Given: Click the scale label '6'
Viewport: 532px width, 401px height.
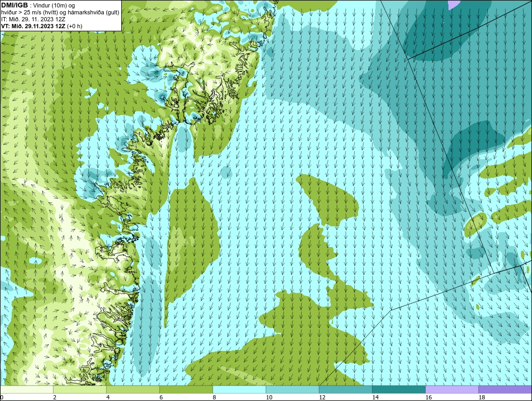Looking at the screenshot, I should [161, 397].
